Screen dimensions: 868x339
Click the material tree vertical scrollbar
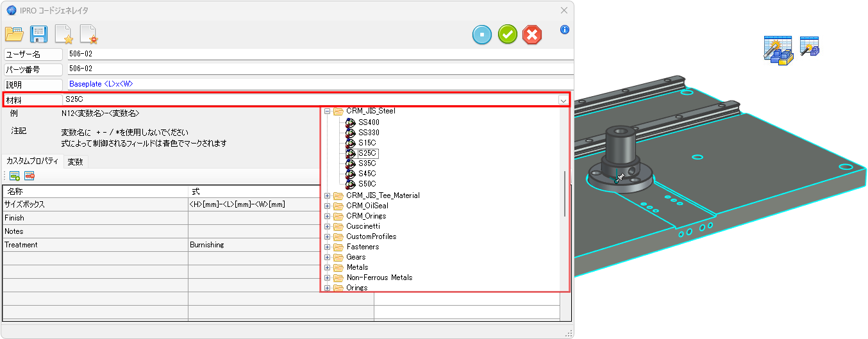(565, 194)
